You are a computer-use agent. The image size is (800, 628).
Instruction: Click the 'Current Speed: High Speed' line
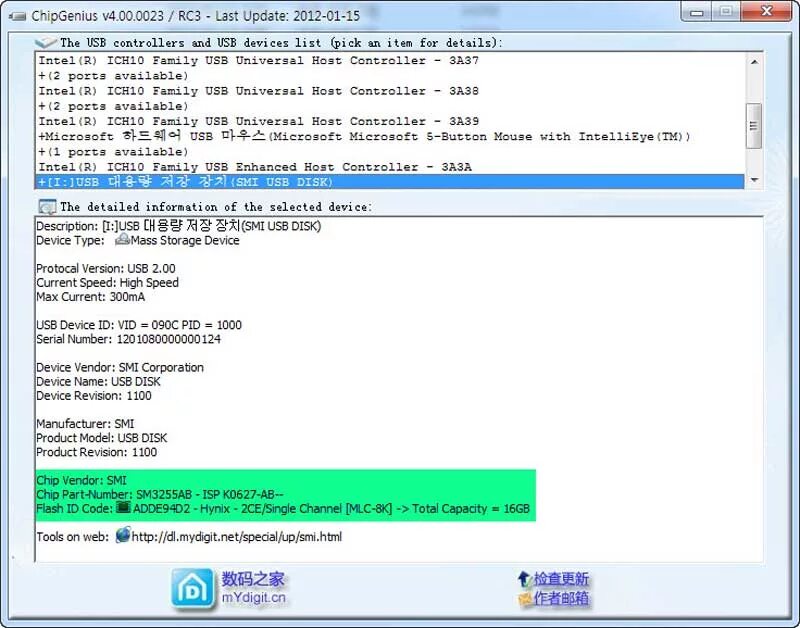[107, 283]
